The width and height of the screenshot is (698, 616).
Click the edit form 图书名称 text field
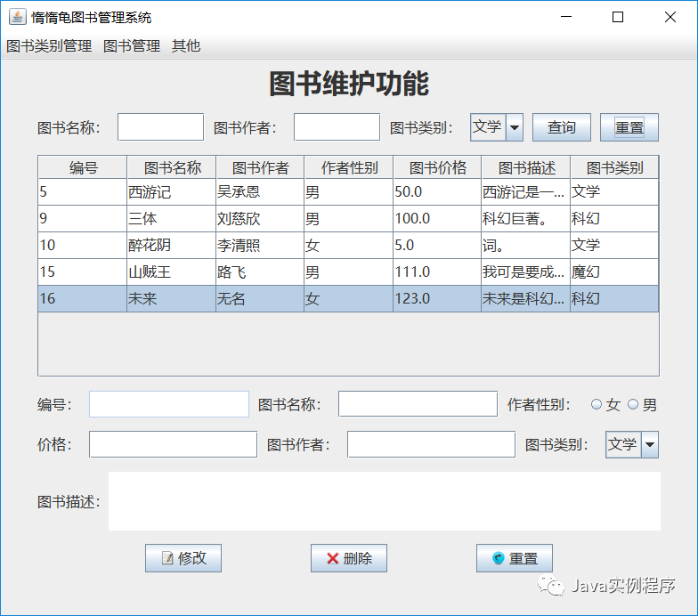tap(418, 404)
